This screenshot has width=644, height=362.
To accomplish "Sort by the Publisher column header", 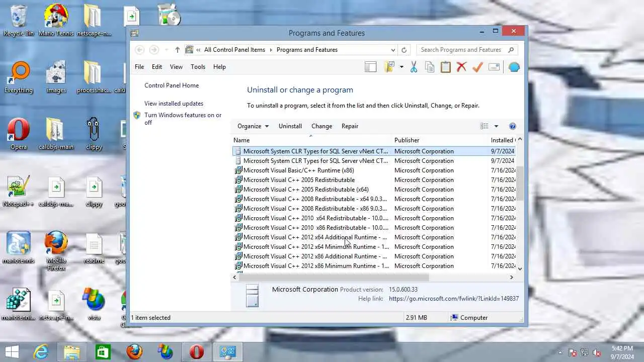I will pos(441,140).
